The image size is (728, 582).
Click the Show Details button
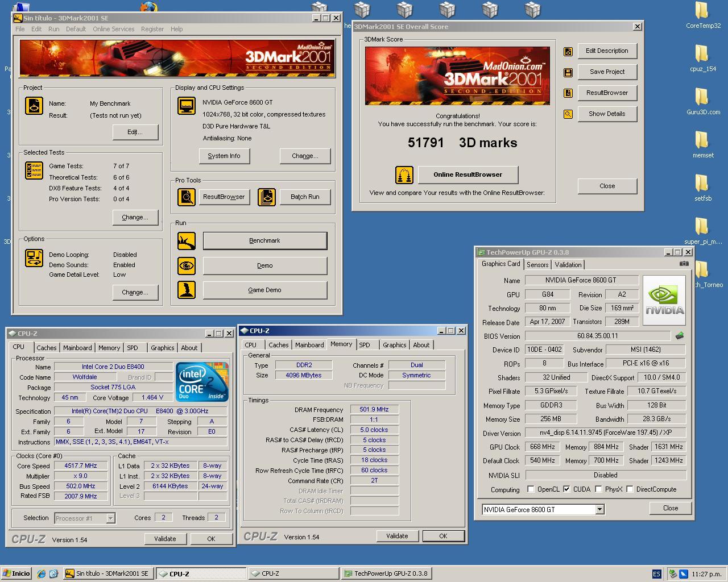pyautogui.click(x=607, y=114)
